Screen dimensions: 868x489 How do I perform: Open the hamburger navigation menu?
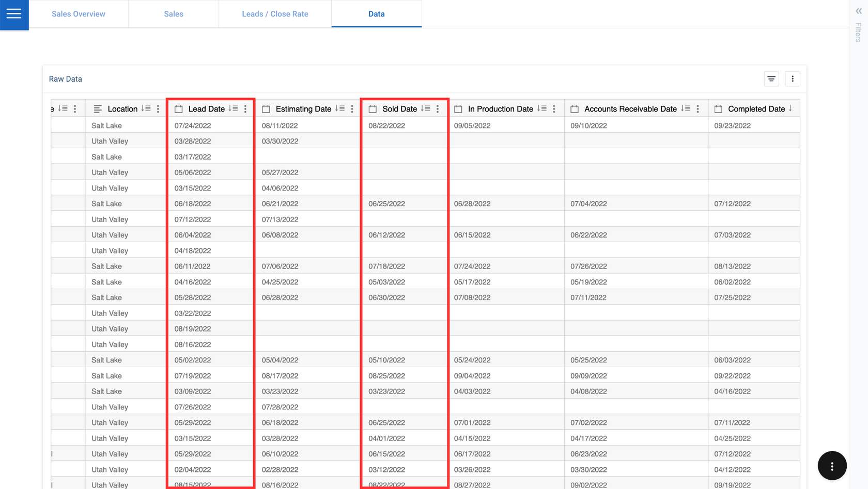click(x=14, y=14)
